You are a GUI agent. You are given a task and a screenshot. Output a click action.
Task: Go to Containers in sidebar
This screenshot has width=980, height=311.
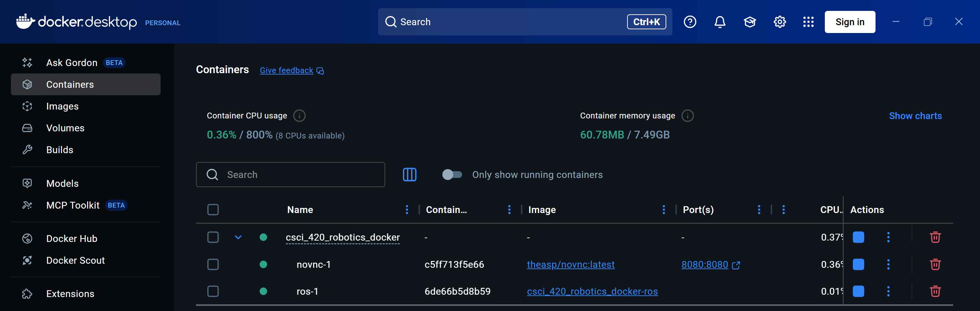coord(86,84)
